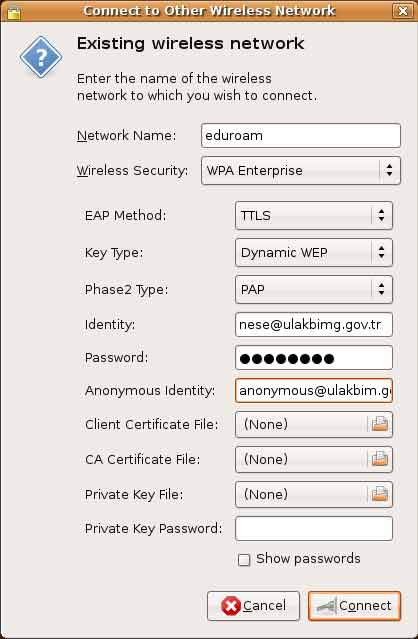Click the Network Name field containing eduroam
The image size is (418, 639).
(301, 135)
